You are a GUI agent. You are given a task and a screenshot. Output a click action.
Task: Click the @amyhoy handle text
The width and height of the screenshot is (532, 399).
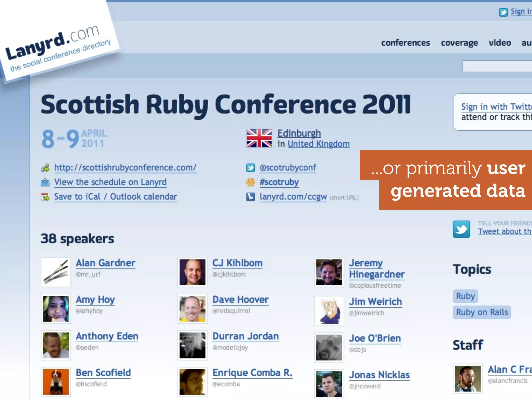click(89, 311)
